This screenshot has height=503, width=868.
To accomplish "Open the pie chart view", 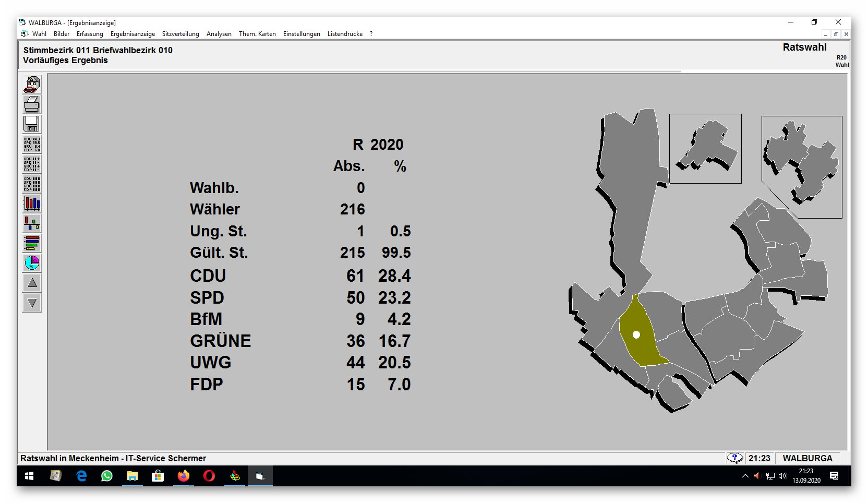I will [32, 263].
